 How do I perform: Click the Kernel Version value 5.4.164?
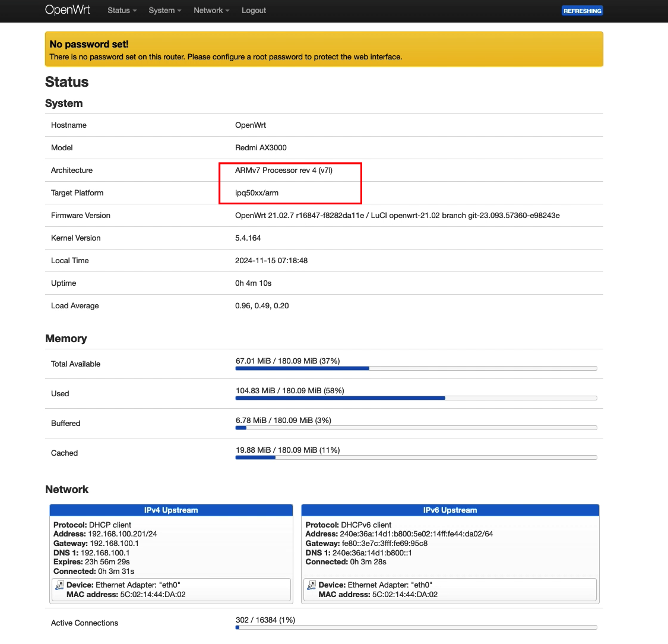(248, 238)
